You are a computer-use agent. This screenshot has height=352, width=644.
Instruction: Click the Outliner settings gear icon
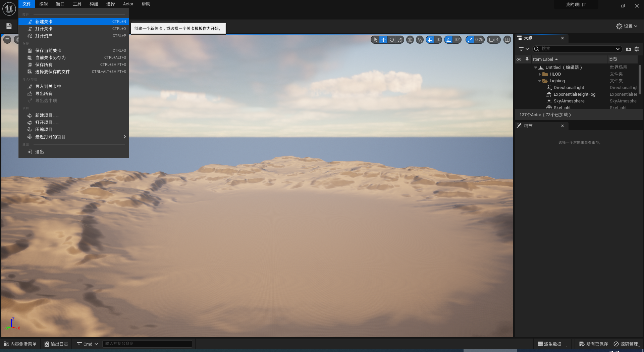pos(637,49)
